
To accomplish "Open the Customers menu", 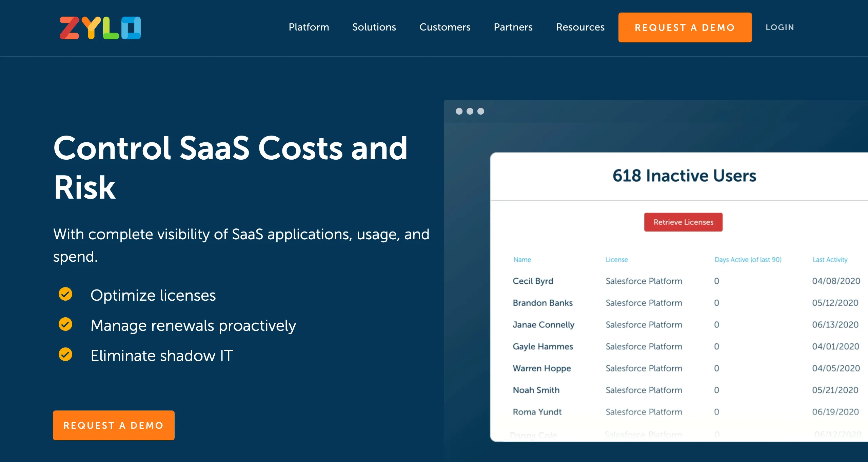I will [x=445, y=27].
